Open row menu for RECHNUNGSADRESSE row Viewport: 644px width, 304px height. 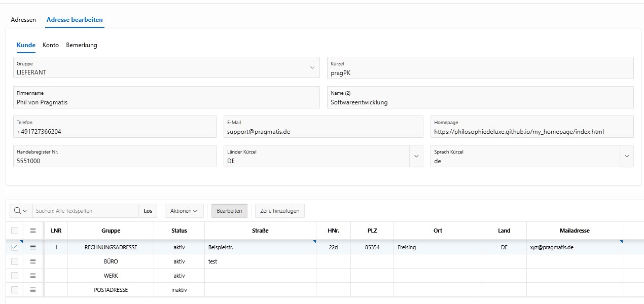[33, 247]
